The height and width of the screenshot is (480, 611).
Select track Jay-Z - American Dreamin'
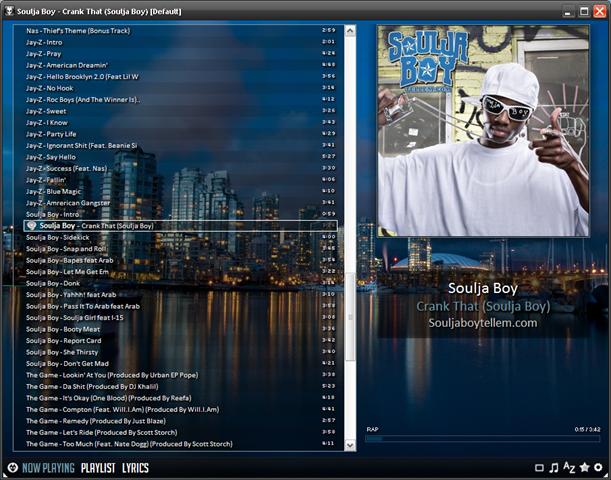(180, 65)
